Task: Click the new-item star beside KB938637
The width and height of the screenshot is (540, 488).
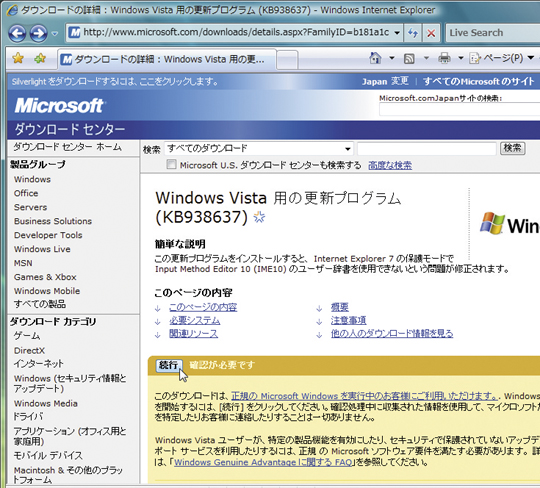Action: pos(259,217)
